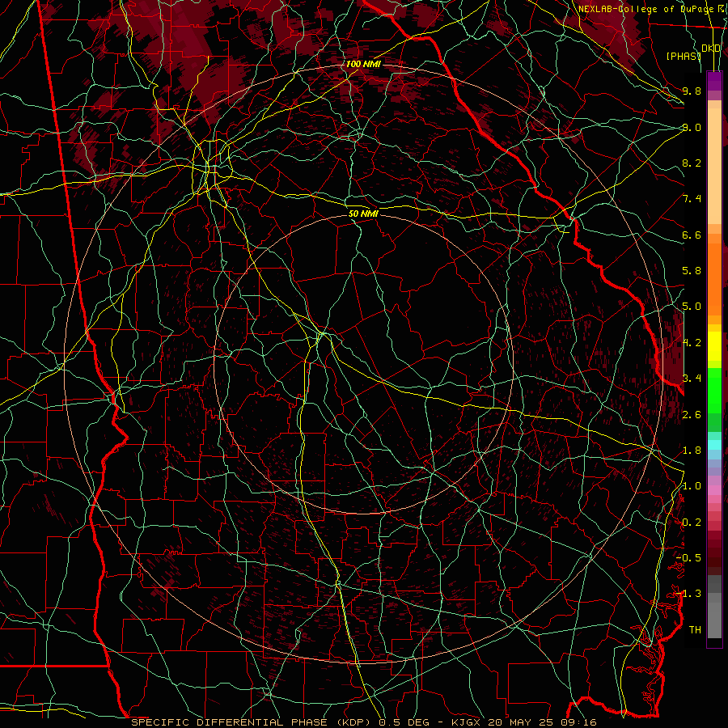Click the 2.6 value on the color scale
Screen dimensions: 728x728
(692, 415)
